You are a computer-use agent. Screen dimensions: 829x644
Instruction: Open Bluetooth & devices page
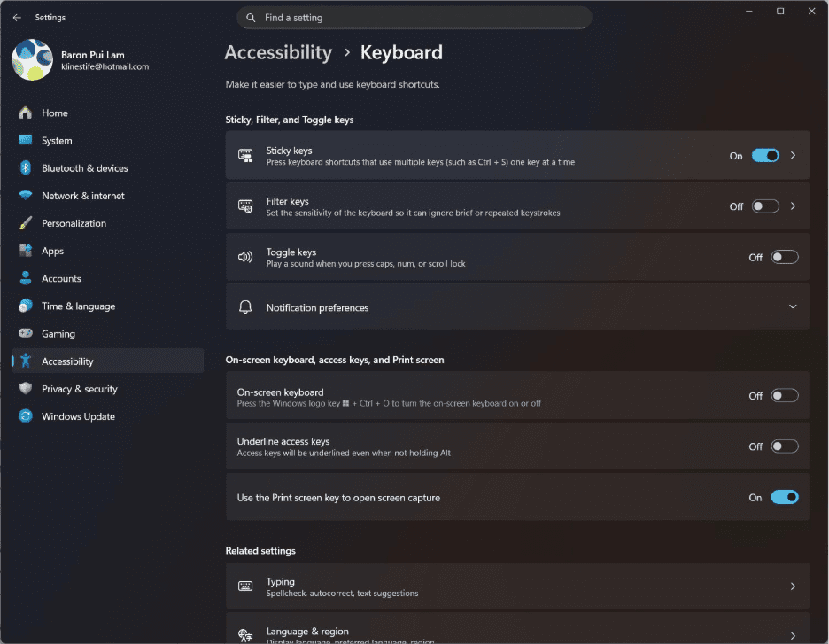[x=107, y=167]
